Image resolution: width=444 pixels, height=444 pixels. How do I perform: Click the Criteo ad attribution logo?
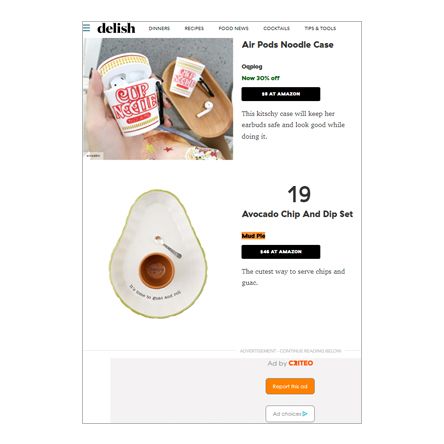click(x=301, y=363)
